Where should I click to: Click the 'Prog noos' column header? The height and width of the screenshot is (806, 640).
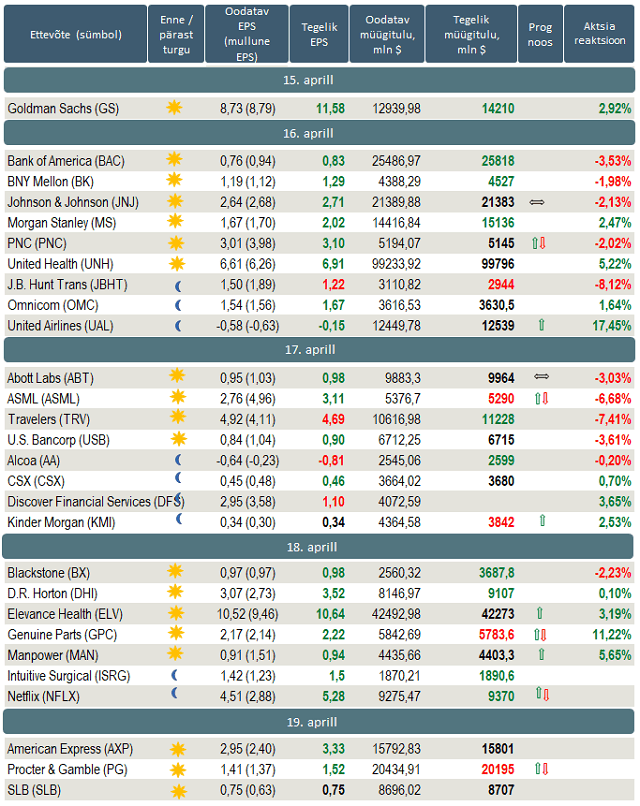click(540, 34)
